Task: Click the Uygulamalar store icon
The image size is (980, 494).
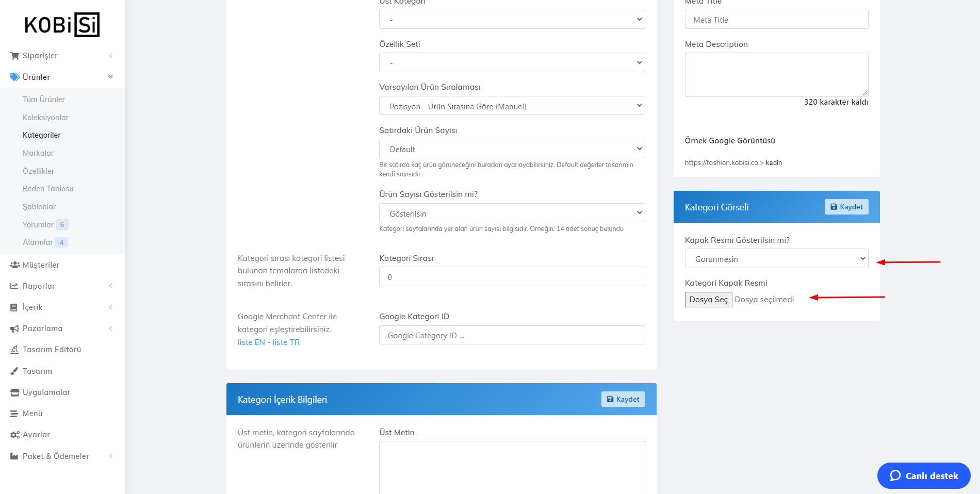Action: pyautogui.click(x=14, y=392)
